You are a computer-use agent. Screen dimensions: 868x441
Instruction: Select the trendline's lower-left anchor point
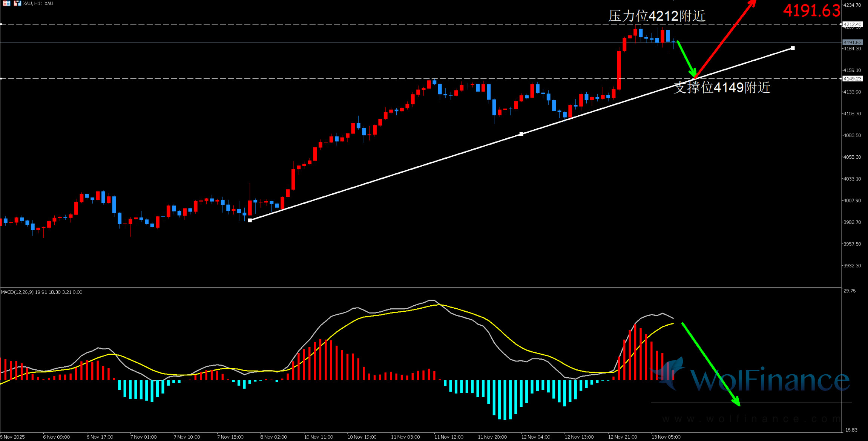tap(250, 220)
